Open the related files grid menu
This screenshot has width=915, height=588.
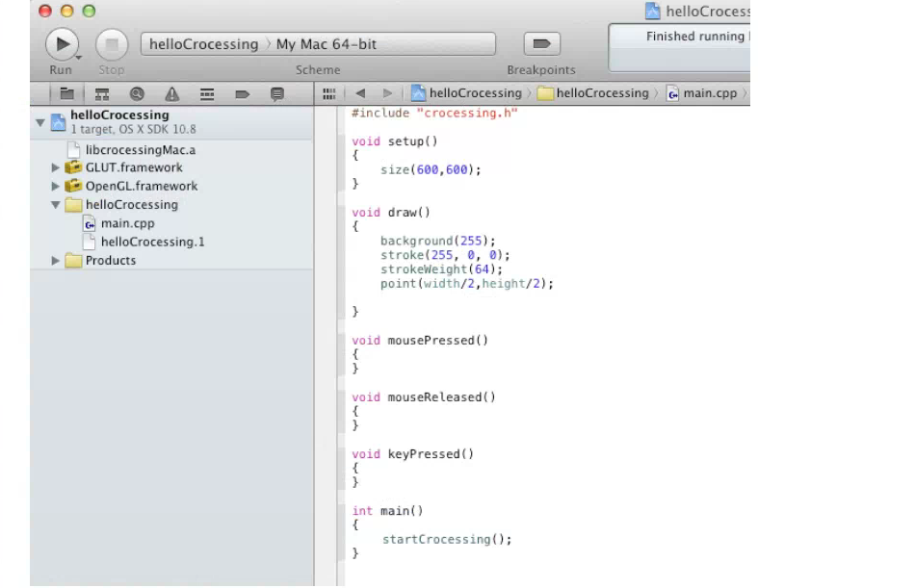point(329,94)
